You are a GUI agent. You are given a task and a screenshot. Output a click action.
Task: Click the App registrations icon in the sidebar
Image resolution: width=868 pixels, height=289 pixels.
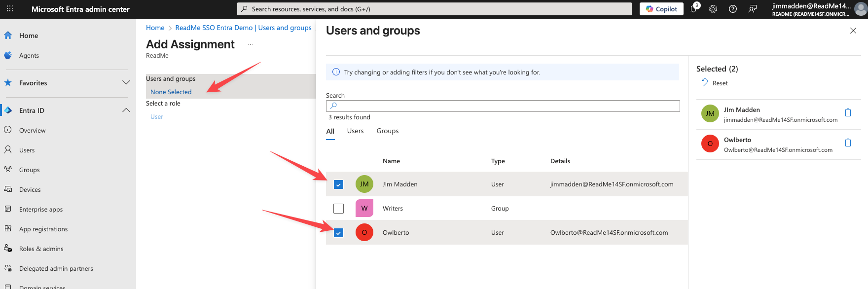8,229
